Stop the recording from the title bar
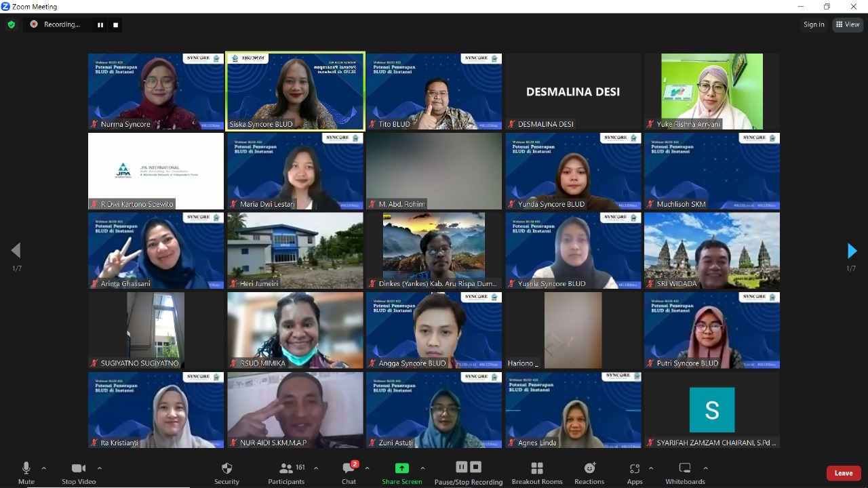The height and width of the screenshot is (488, 868). point(115,25)
